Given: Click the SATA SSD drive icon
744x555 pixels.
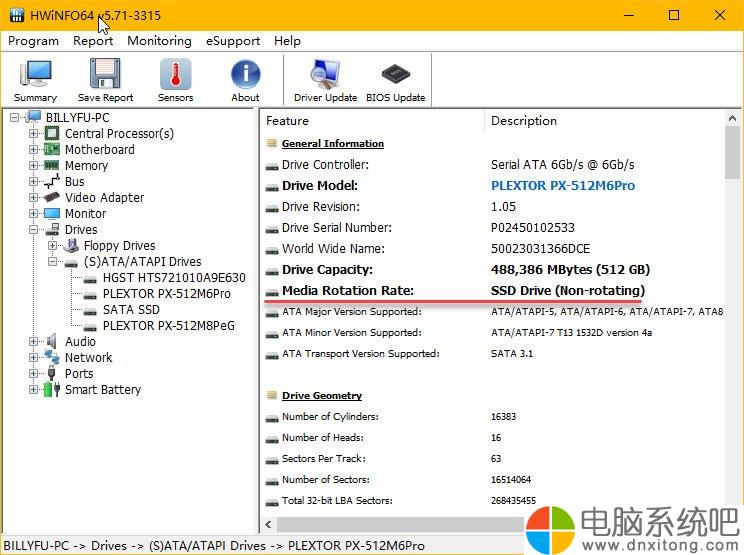Looking at the screenshot, I should point(90,312).
